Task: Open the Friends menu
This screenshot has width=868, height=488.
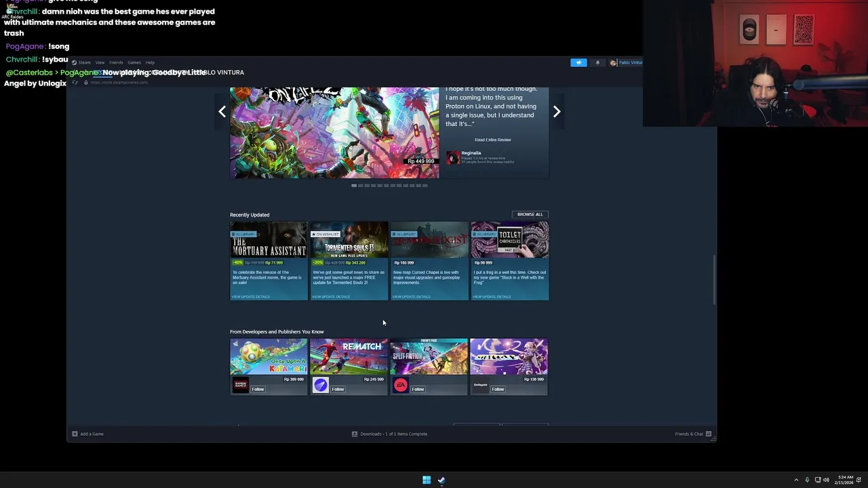Action: click(x=116, y=62)
